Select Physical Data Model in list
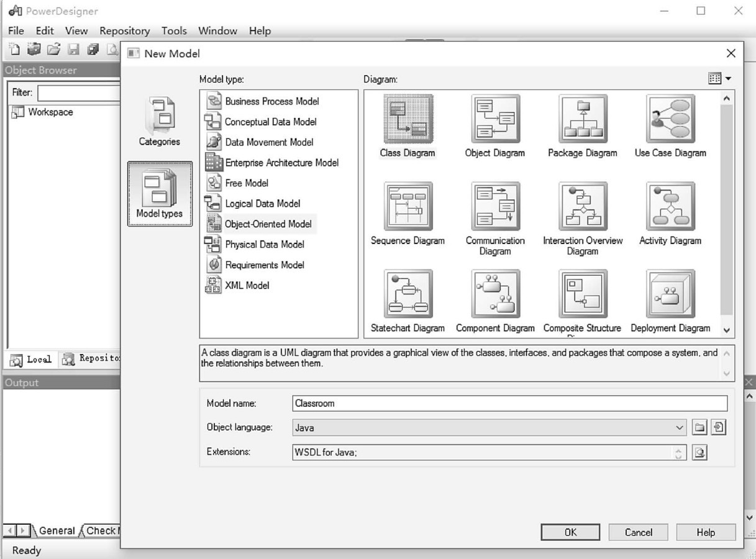 (x=264, y=245)
